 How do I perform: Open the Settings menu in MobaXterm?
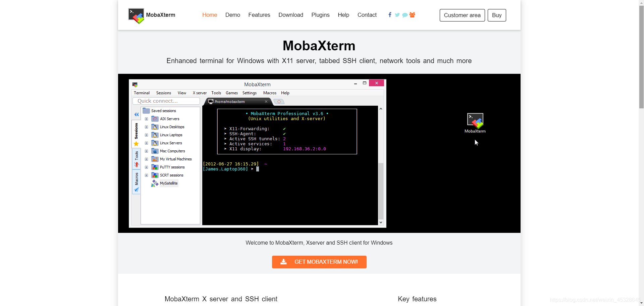250,93
